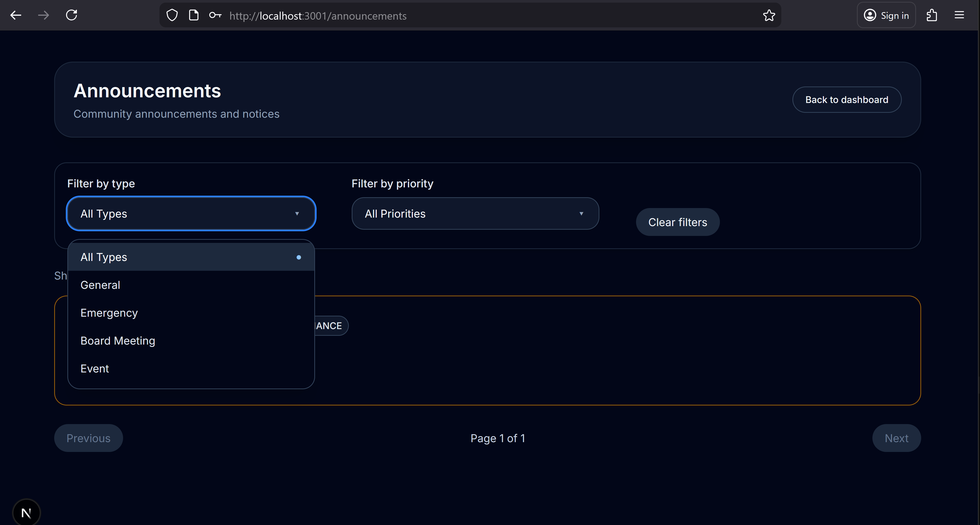Screen dimensions: 980x525
Task: Click the Sign in button
Action: click(x=886, y=15)
